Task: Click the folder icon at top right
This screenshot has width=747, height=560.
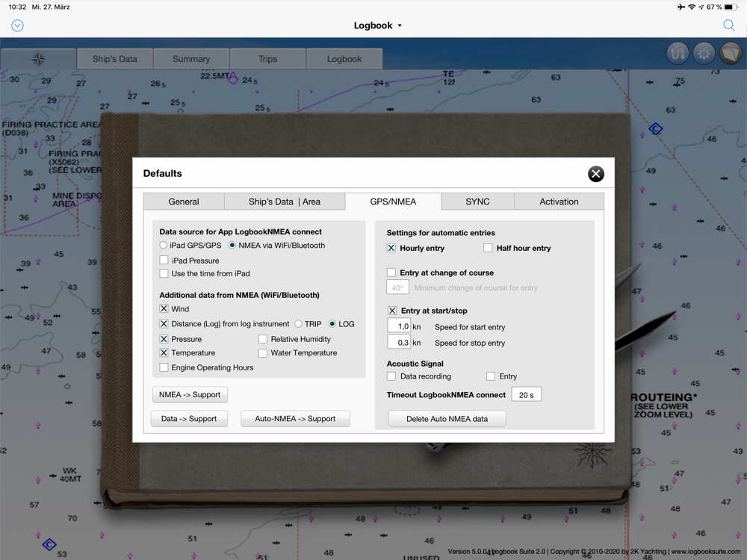Action: [x=730, y=54]
